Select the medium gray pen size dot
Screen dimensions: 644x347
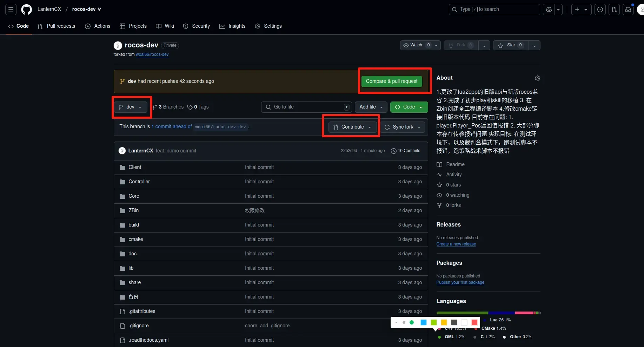(404, 322)
